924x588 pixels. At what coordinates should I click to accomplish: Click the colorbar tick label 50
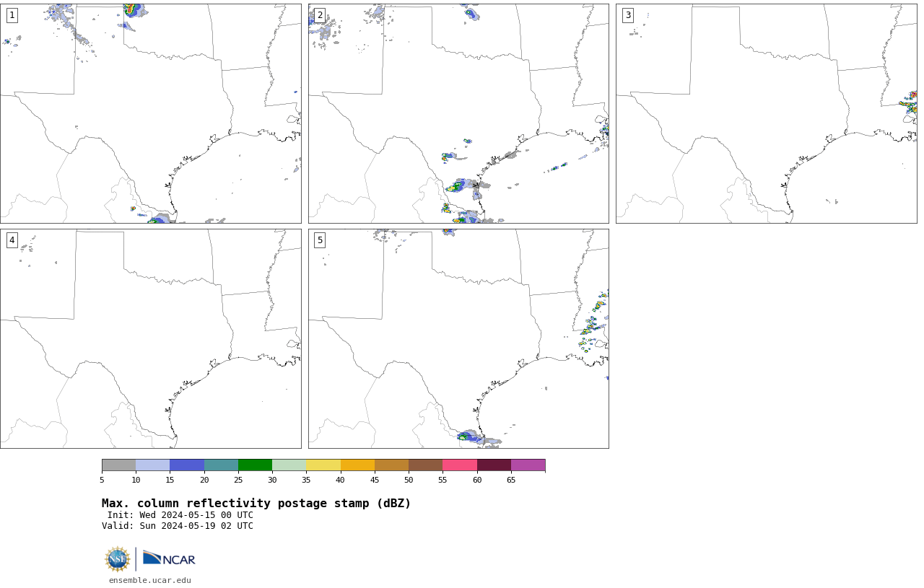[x=409, y=480]
